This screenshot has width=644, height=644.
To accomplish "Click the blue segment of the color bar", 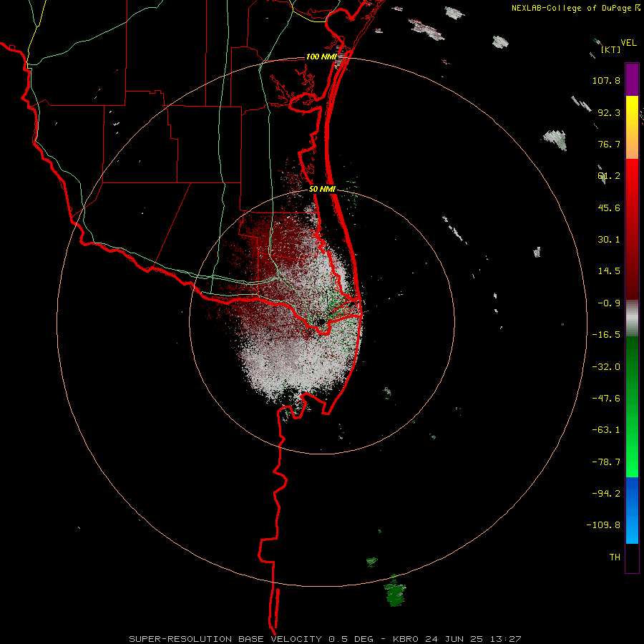I will click(x=632, y=510).
